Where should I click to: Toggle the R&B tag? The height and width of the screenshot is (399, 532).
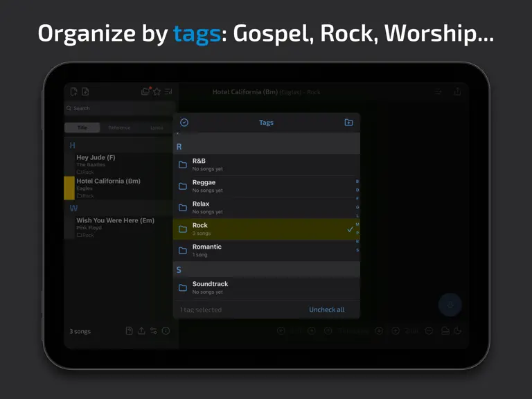(266, 165)
